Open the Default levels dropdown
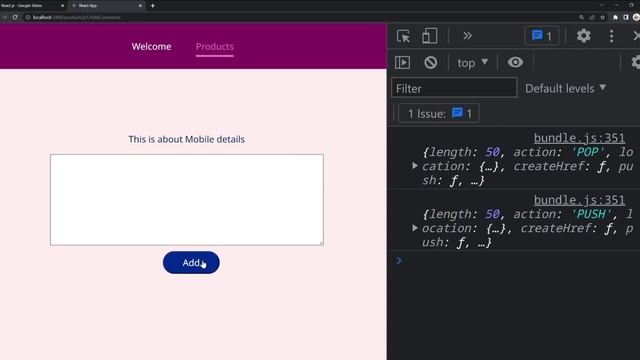This screenshot has height=360, width=640. tap(565, 88)
